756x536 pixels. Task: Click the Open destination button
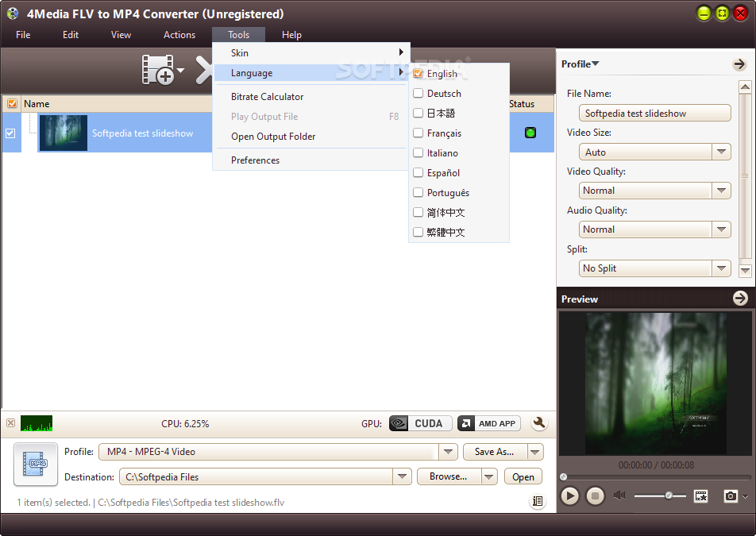[523, 476]
